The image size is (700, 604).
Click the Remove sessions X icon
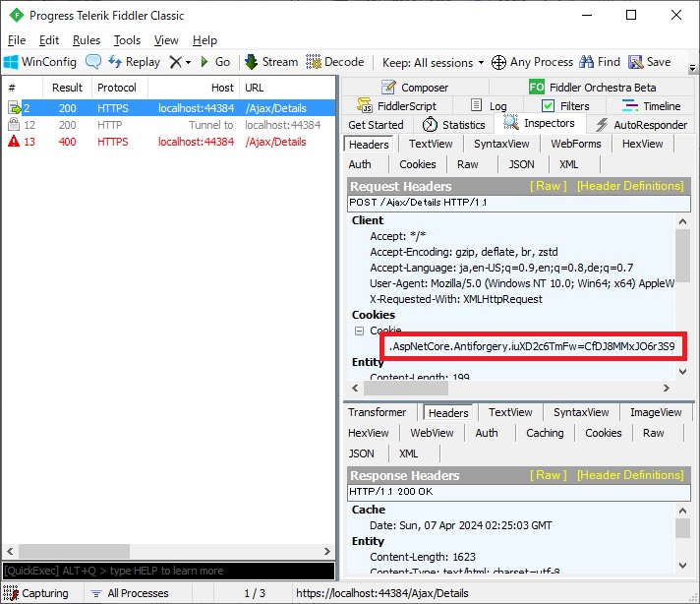[x=175, y=62]
